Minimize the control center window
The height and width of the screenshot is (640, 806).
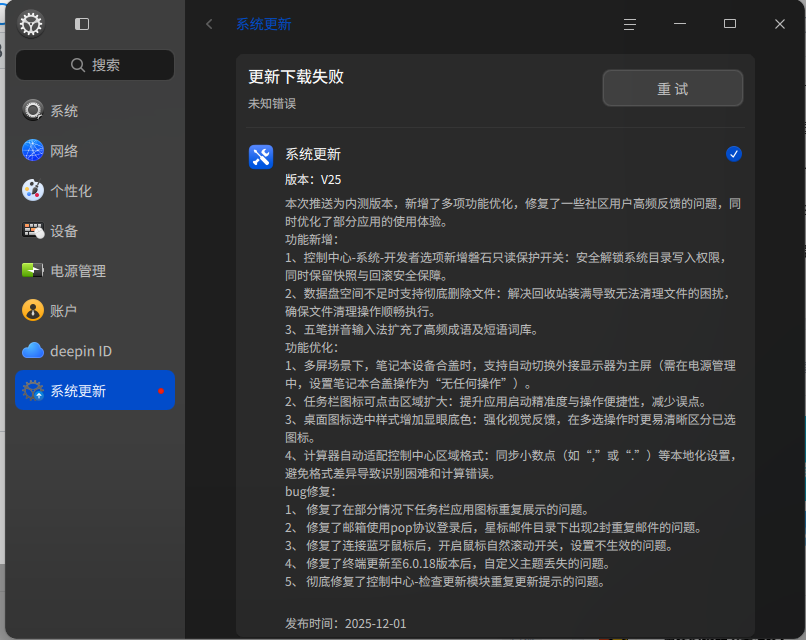point(680,24)
